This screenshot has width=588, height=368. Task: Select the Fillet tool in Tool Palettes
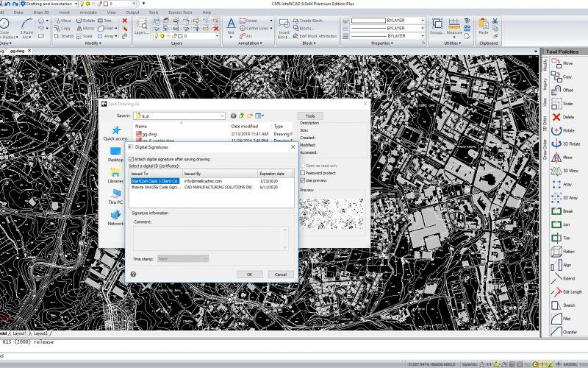556,318
